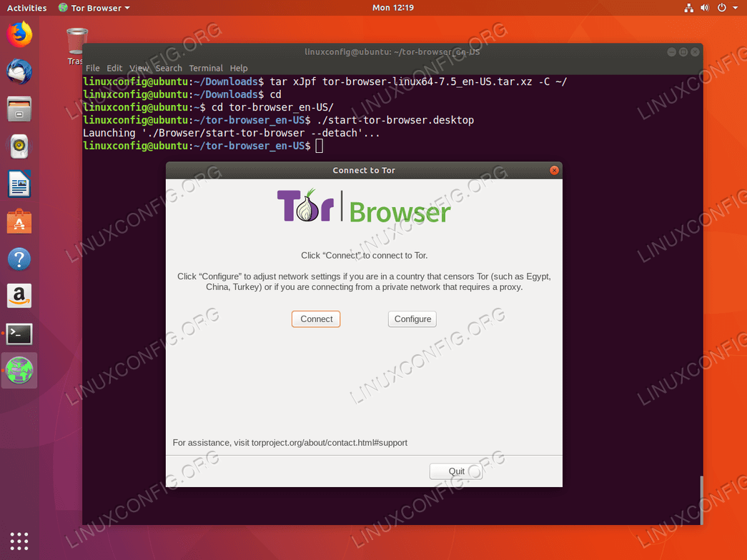Click the Quit button
Viewport: 747px width, 560px height.
pyautogui.click(x=456, y=471)
